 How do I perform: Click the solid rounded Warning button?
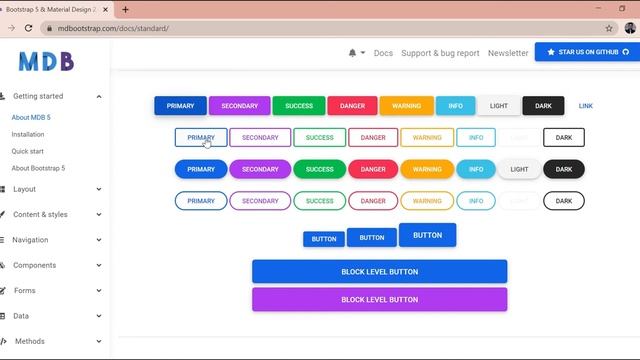(427, 169)
